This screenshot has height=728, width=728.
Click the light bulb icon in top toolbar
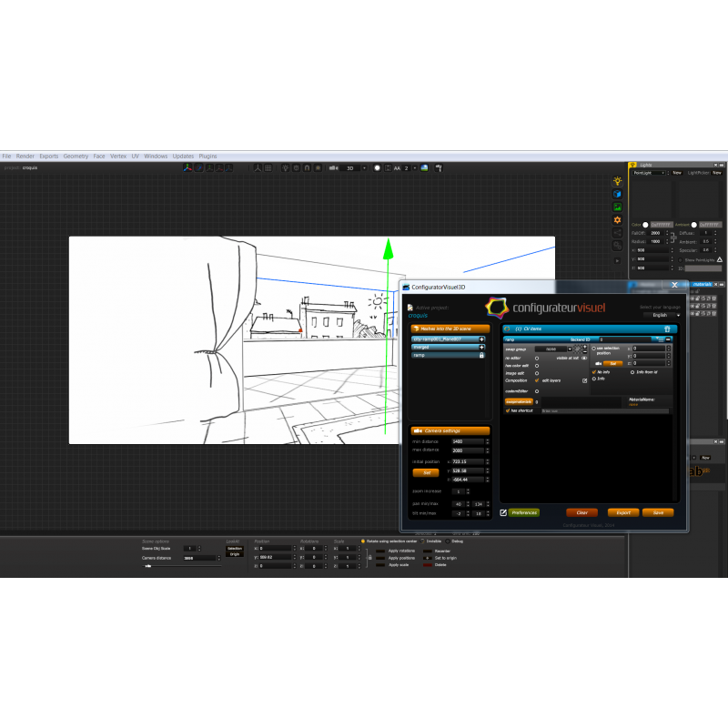point(285,167)
